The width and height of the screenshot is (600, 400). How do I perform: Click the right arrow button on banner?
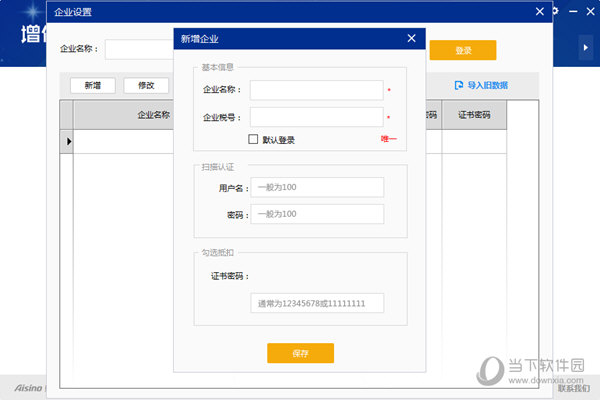(x=585, y=47)
